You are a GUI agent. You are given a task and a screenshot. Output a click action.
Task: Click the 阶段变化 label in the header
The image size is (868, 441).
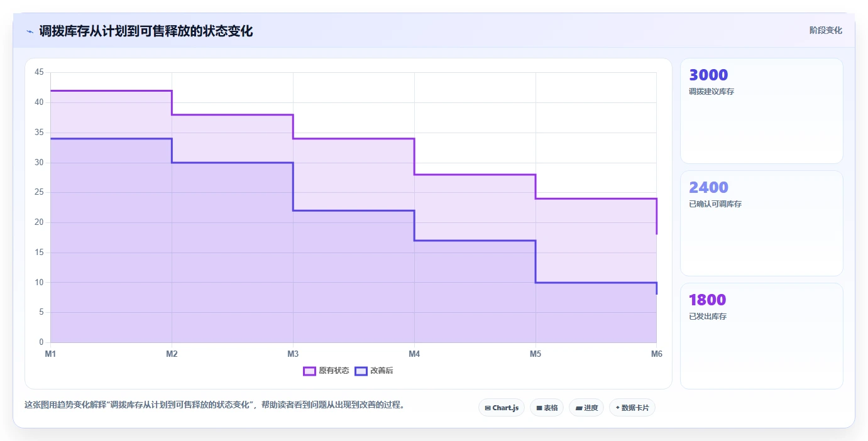point(825,30)
